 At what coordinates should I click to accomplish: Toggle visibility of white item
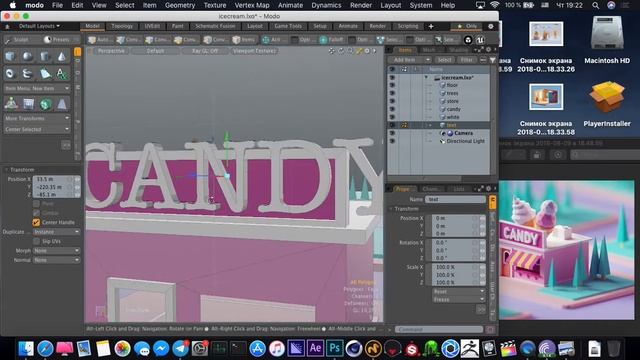[x=392, y=117]
